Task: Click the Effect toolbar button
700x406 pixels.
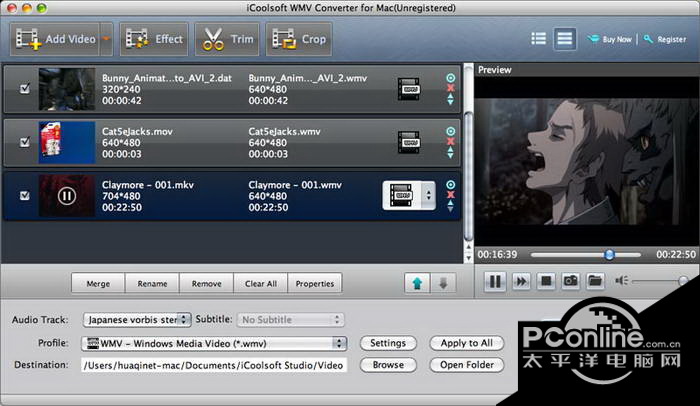Action: tap(154, 39)
